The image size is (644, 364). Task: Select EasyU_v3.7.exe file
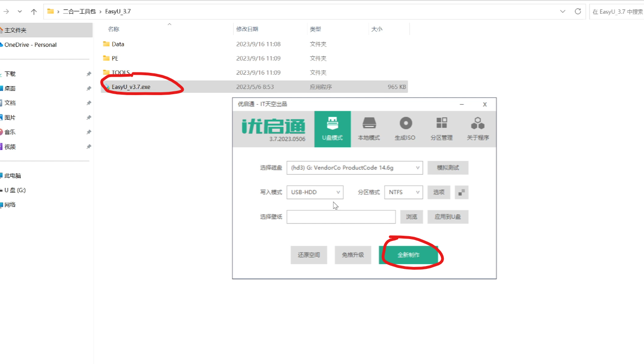[254, 87]
